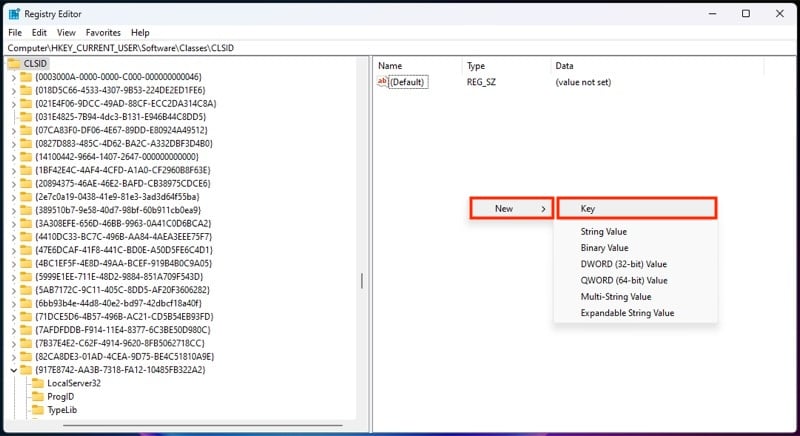This screenshot has height=436, width=800.
Task: Open the View menu
Action: (x=66, y=32)
